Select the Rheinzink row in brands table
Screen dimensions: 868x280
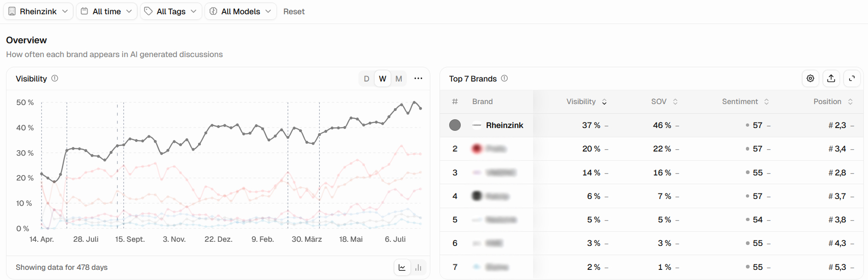(651, 125)
